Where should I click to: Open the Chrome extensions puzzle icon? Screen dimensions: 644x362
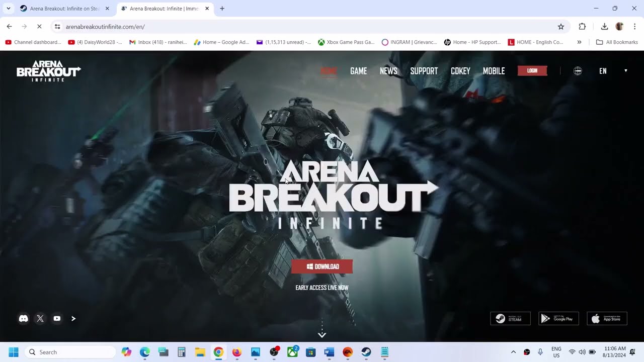point(582,27)
